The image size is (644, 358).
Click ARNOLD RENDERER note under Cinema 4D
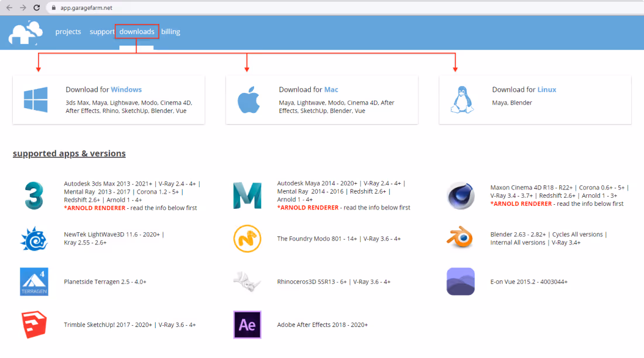coord(557,204)
